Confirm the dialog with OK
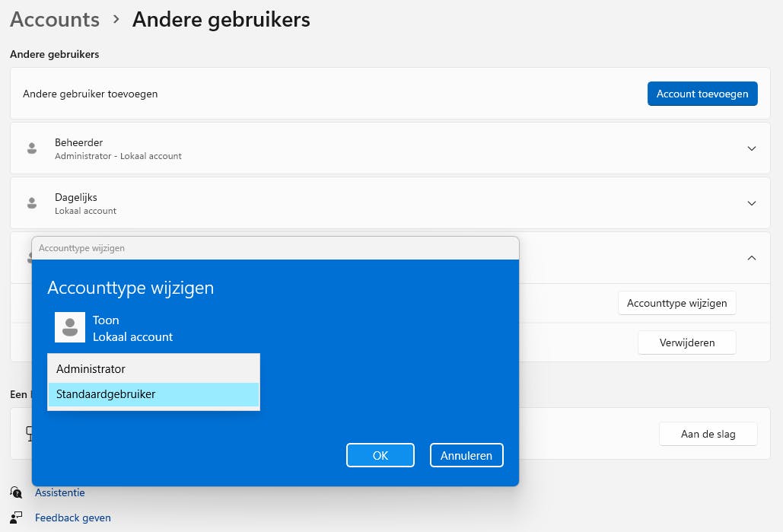 (x=380, y=455)
